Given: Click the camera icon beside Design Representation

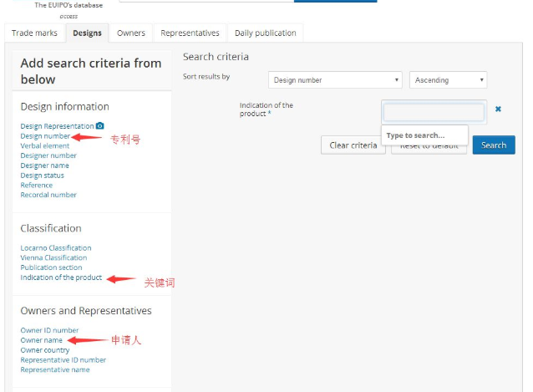Looking at the screenshot, I should point(100,126).
